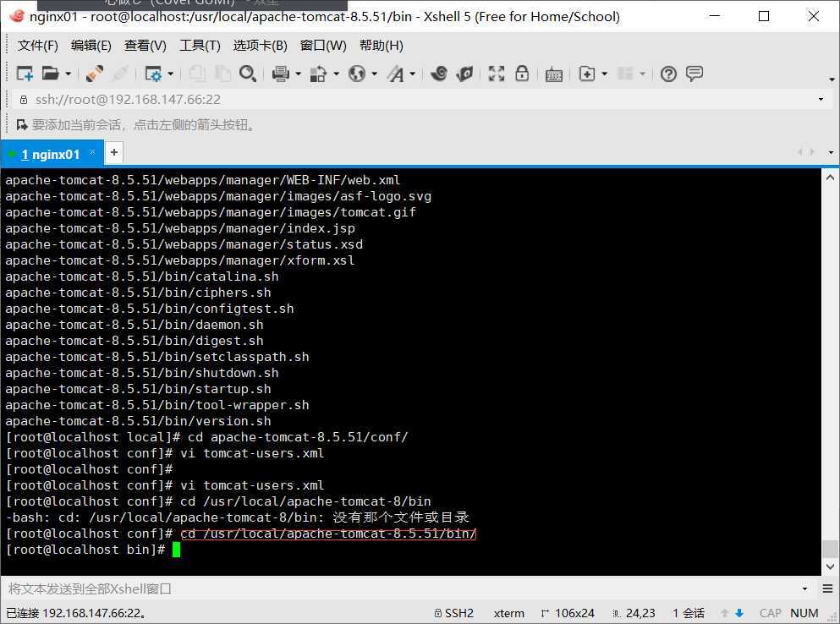Close the nginx01 tab
Screen dimensions: 840x624
point(93,152)
